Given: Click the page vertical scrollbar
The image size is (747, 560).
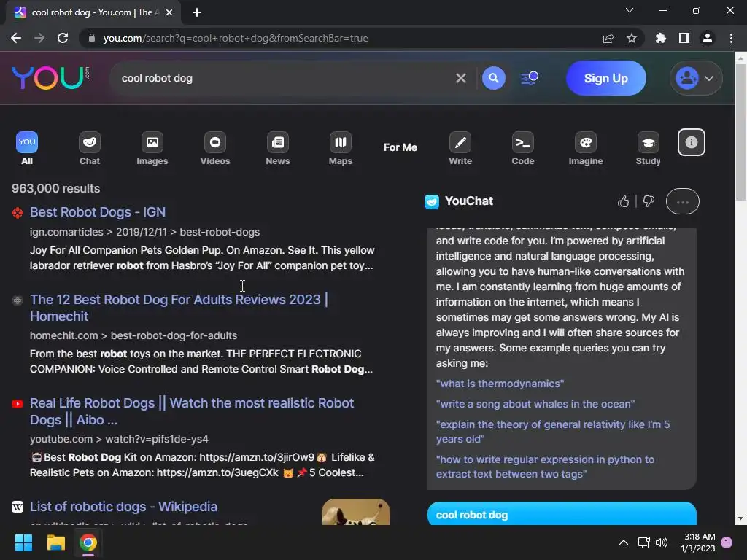Looking at the screenshot, I should click(740, 133).
